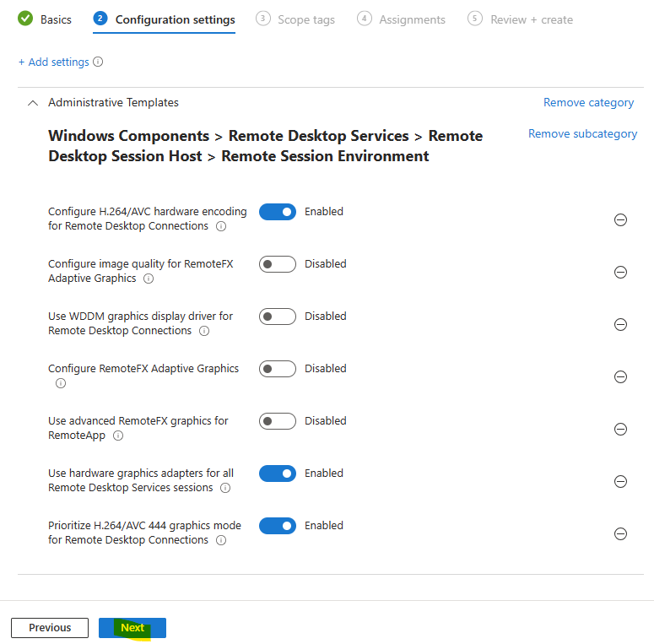
Task: Click Remove subcategory link
Action: point(582,133)
